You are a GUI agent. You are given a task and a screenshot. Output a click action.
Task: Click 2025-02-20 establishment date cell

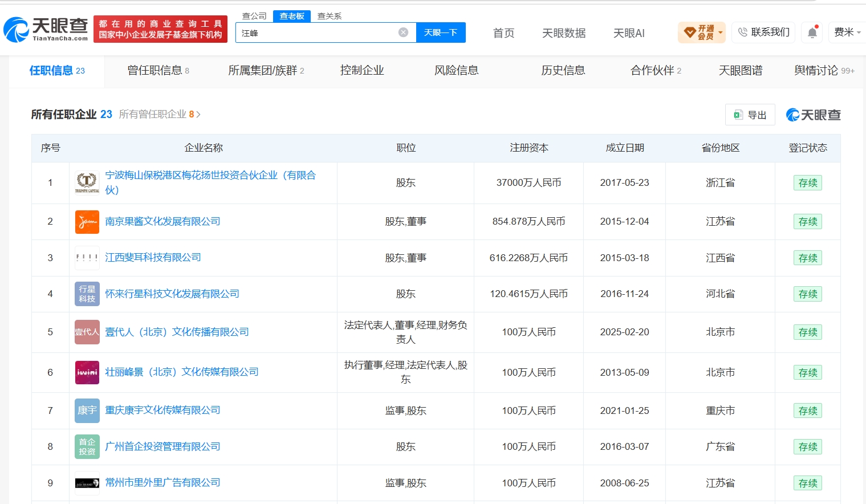[624, 332]
